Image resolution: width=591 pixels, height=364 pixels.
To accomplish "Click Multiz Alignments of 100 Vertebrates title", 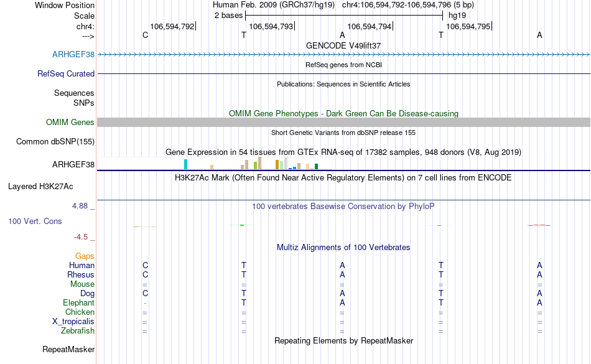I will 343,247.
